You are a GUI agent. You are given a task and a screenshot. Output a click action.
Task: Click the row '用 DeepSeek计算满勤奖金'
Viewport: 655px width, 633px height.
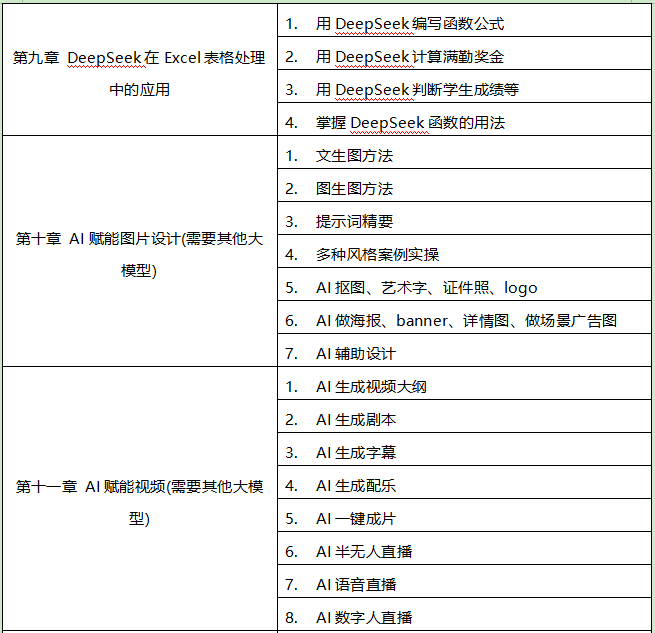pos(464,53)
